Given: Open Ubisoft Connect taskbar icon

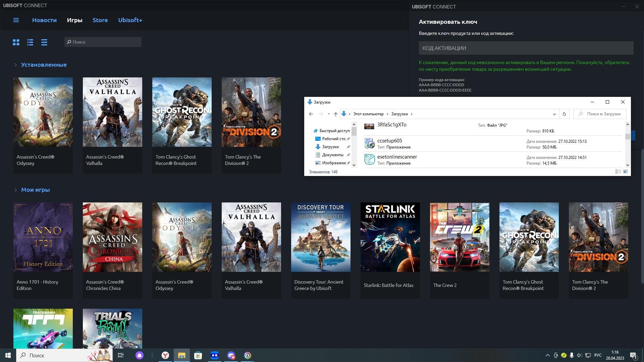Looking at the screenshot, I should pyautogui.click(x=248, y=355).
